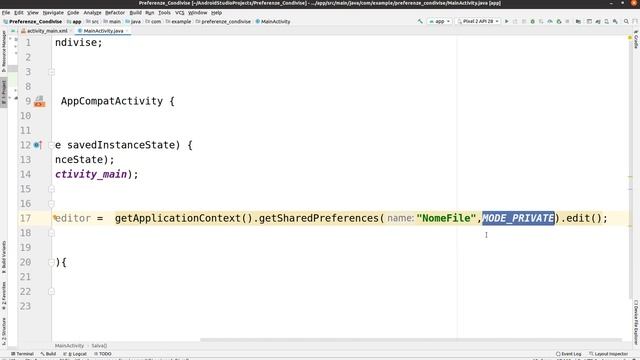Open the Resource Manager side panel
Viewport: 640px width, 360px height.
click(x=4, y=51)
